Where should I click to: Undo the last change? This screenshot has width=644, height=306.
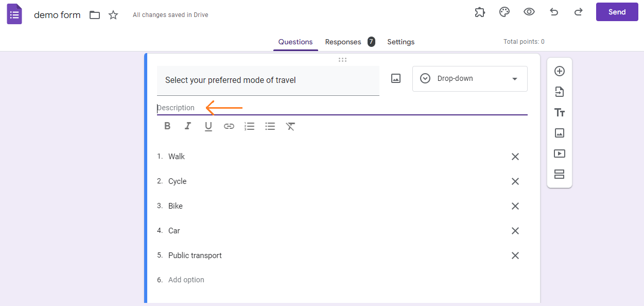point(553,12)
